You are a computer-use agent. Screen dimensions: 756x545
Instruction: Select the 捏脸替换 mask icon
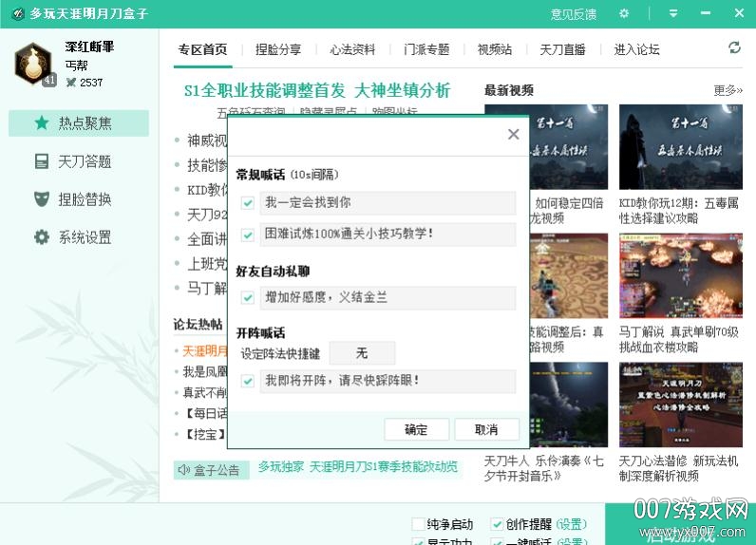click(41, 199)
